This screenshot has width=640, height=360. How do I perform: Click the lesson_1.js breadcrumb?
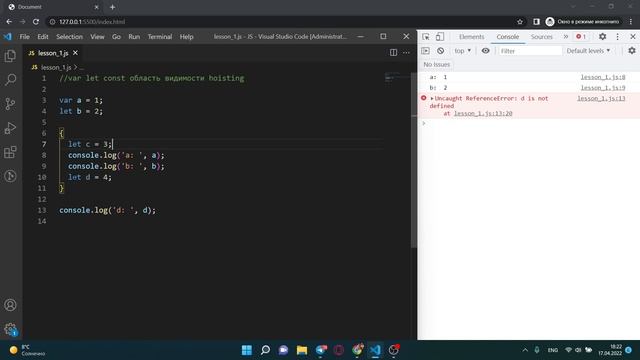pyautogui.click(x=56, y=67)
